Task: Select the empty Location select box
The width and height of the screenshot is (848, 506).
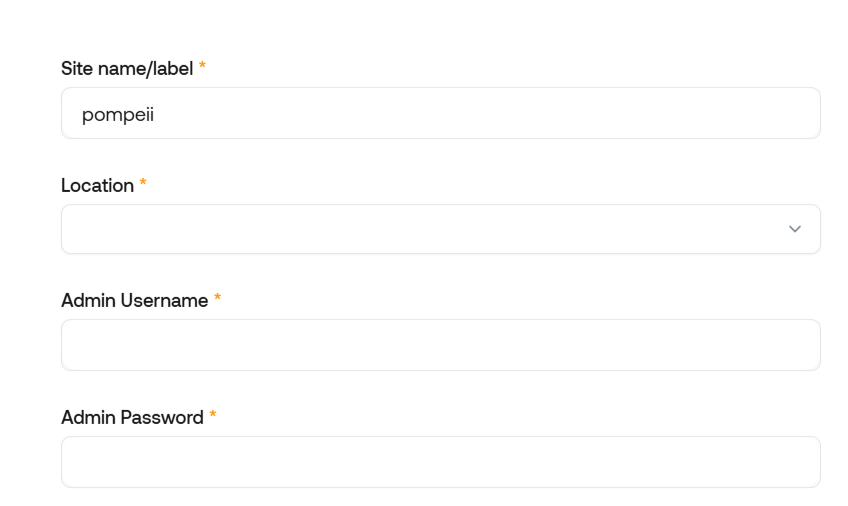Action: 400,229
